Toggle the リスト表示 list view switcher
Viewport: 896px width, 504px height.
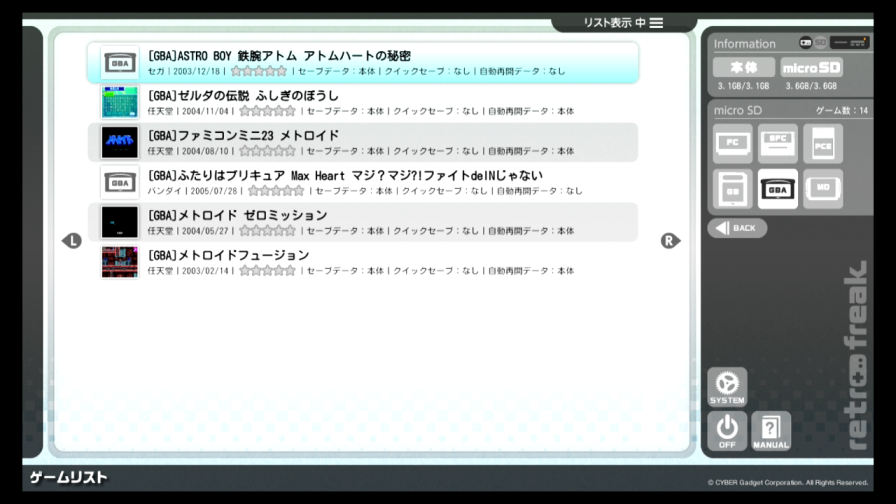coord(623,23)
